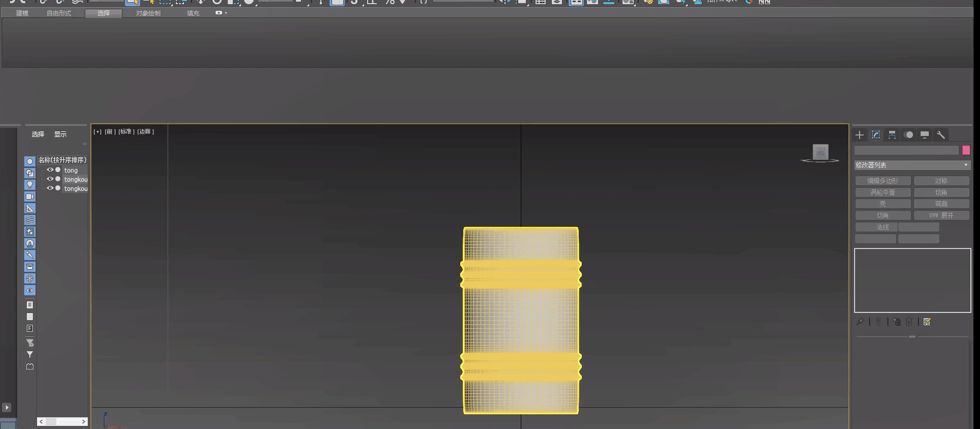Pin the modifier stack with the pin icon
The height and width of the screenshot is (429, 980).
(860, 321)
